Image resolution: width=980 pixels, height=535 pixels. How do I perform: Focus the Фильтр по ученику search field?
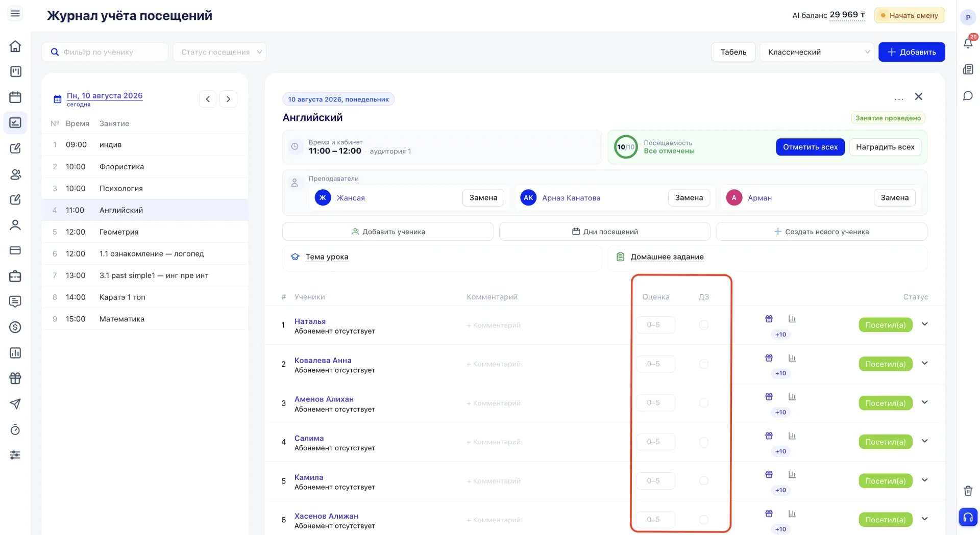[x=105, y=52]
